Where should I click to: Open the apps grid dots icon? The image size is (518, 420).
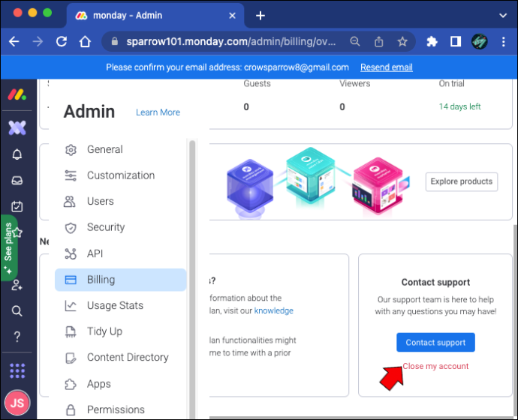[x=17, y=370]
